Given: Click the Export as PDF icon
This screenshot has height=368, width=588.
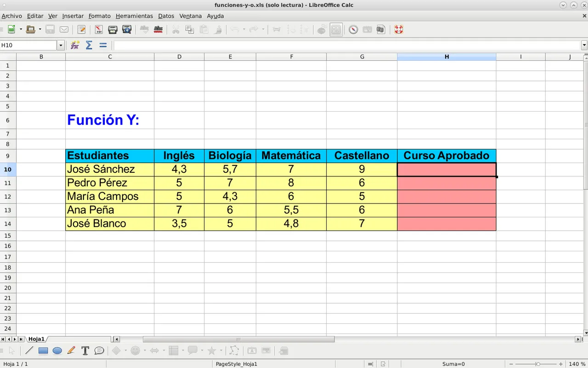Looking at the screenshot, I should pos(99,30).
